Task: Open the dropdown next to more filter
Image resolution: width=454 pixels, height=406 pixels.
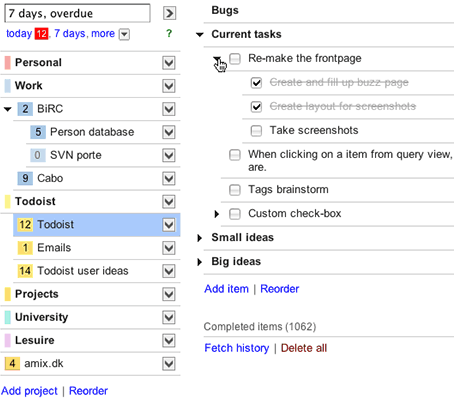Action: [x=124, y=34]
